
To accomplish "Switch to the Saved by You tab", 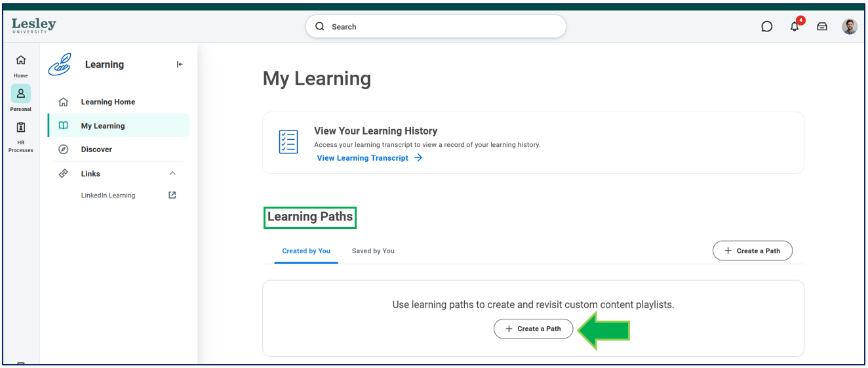I will coord(373,251).
